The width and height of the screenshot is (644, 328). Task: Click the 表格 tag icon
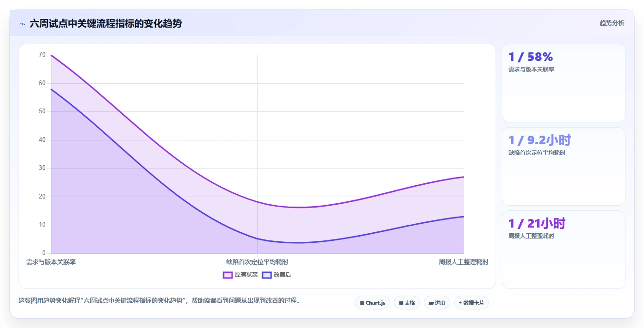(401, 303)
